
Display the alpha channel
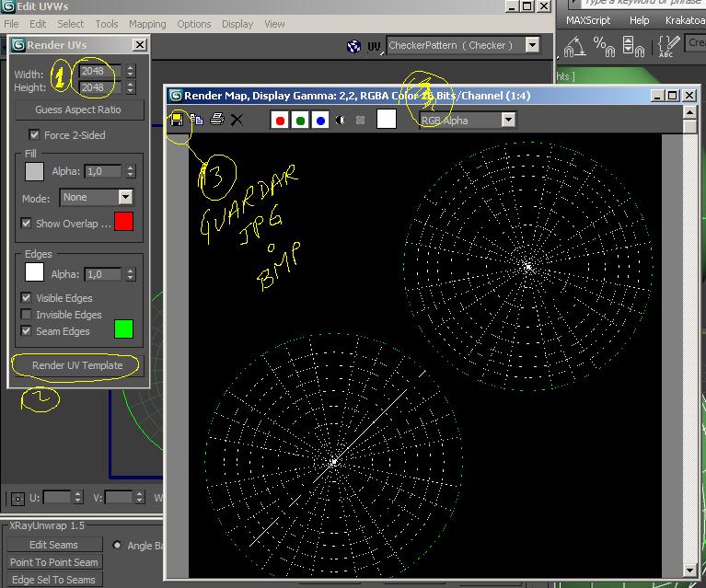click(340, 121)
